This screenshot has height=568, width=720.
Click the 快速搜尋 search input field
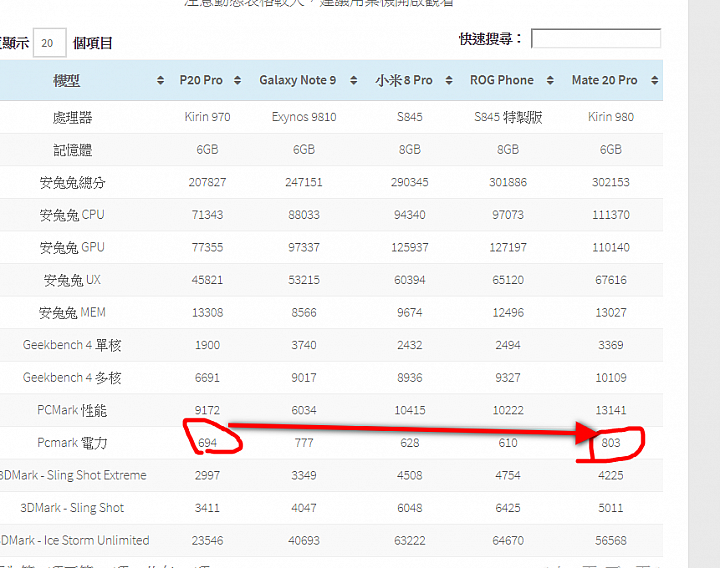coord(596,38)
